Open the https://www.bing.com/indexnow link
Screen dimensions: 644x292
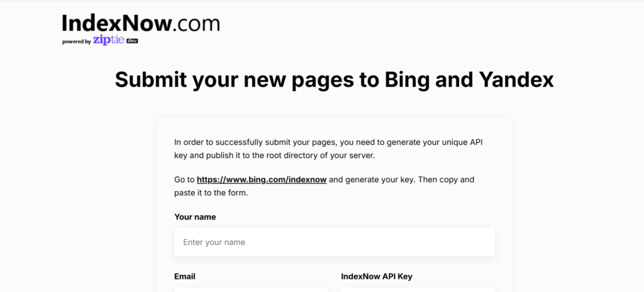262,179
